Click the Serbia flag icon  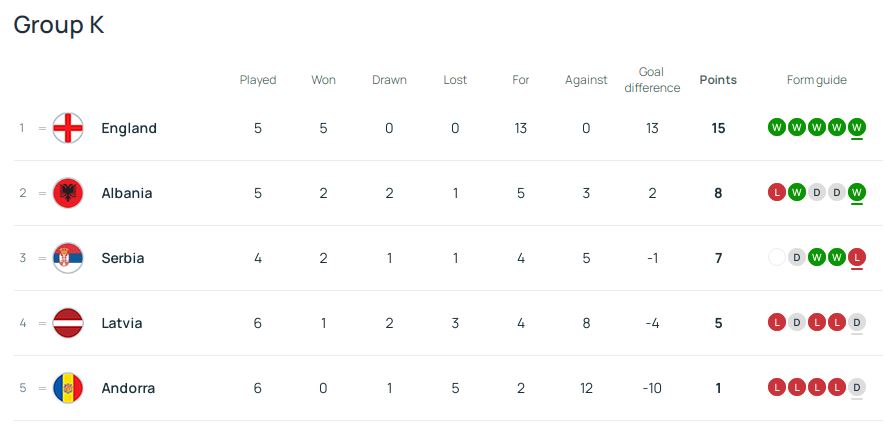click(68, 258)
